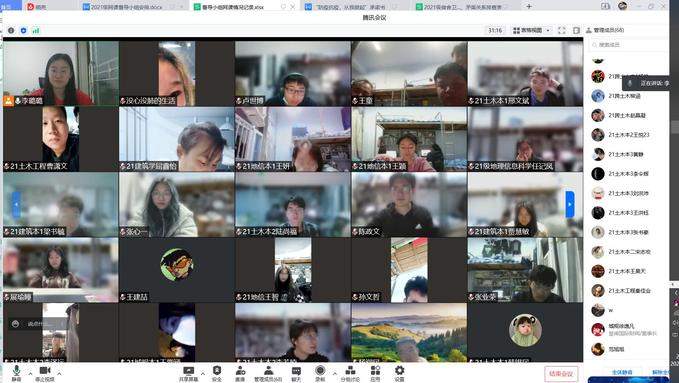Open the Invite participants icon
679x383 pixels.
tap(240, 373)
